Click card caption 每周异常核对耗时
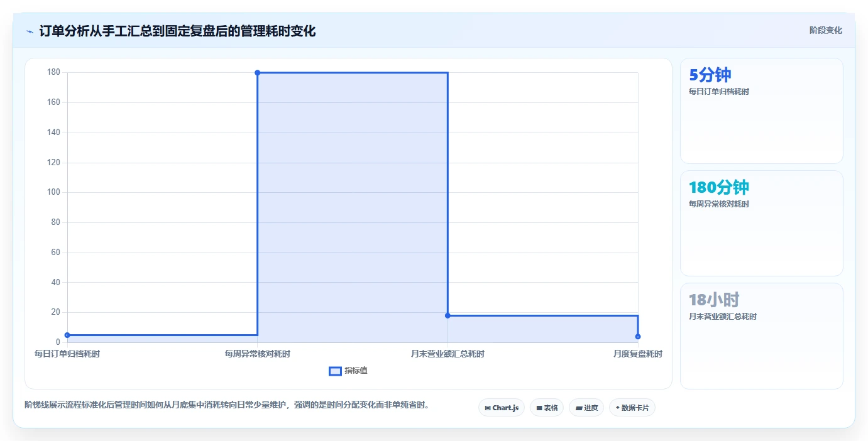 [719, 204]
